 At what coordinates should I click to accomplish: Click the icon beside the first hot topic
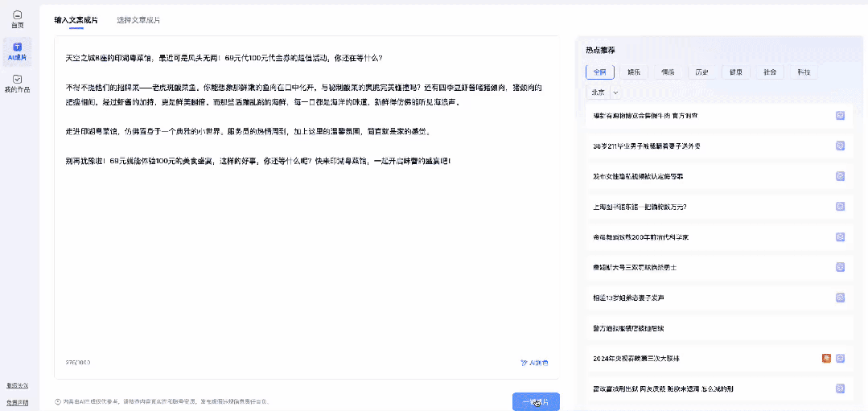(840, 116)
